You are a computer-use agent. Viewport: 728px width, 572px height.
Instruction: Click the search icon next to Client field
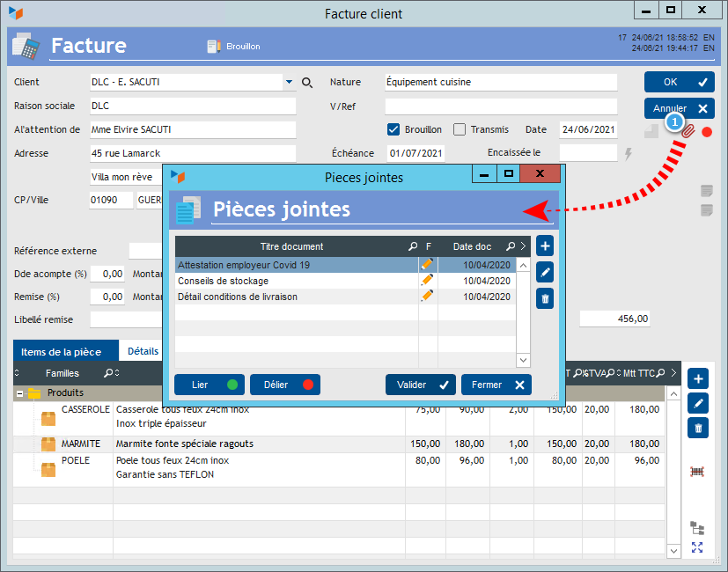[x=307, y=83]
